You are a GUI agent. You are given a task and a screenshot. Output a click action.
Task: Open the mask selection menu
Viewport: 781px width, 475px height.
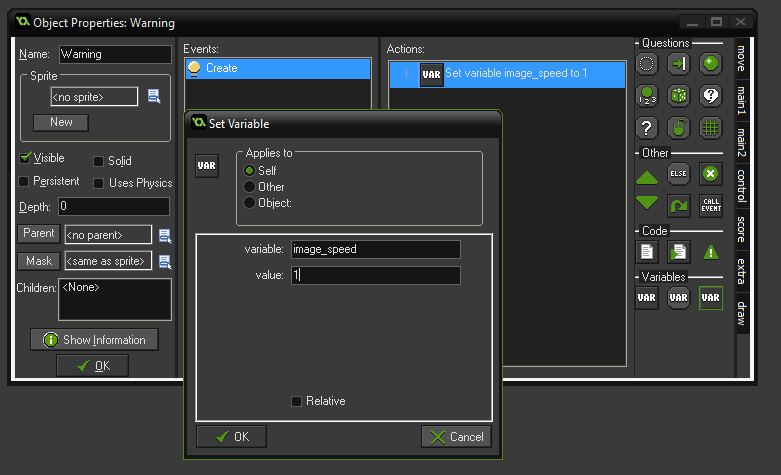coord(165,262)
